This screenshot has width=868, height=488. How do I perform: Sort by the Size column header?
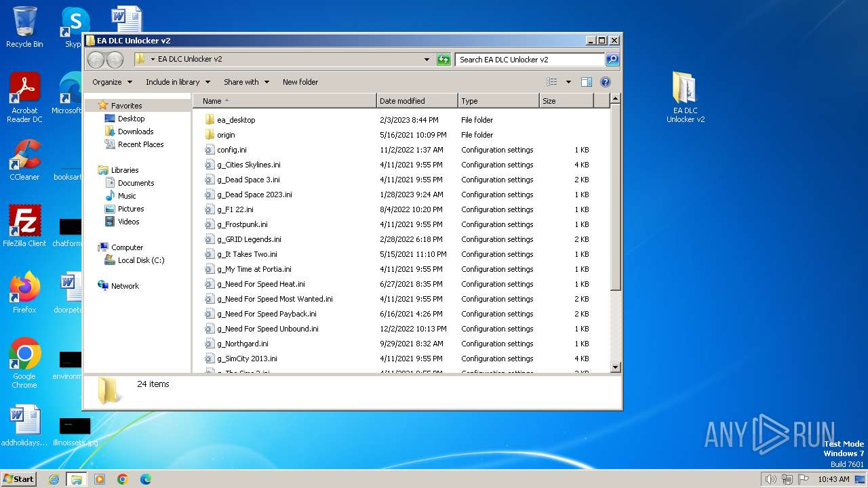pos(566,101)
